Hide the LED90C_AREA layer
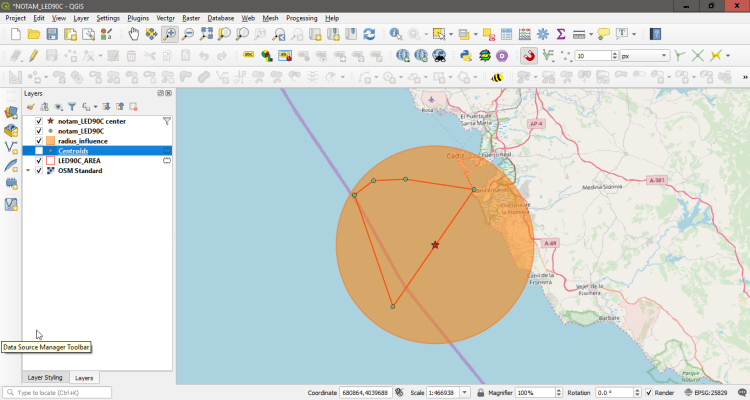750x400 pixels. point(39,161)
